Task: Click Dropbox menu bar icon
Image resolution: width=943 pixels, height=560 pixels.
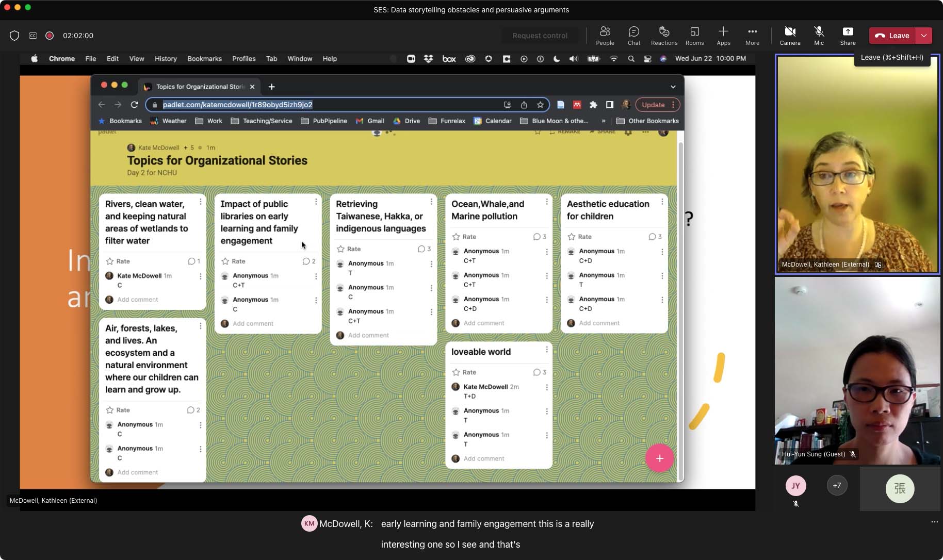Action: [428, 59]
